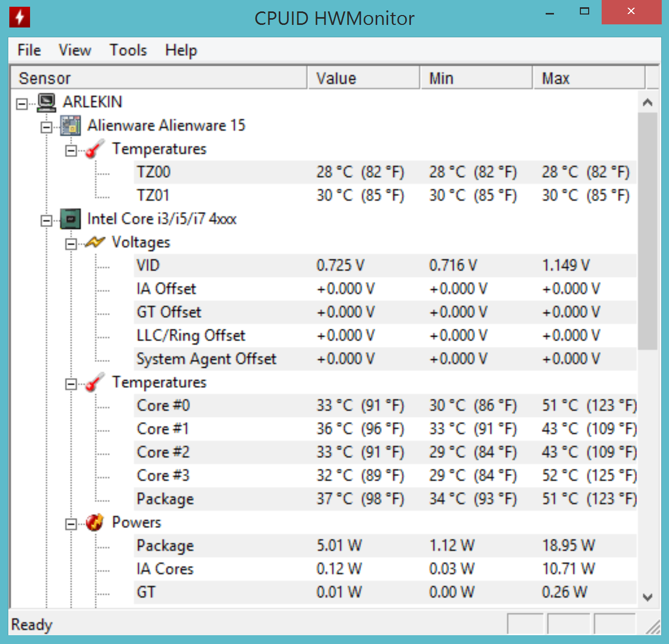Select the Core #3 temperature row
669x644 pixels.
385,475
